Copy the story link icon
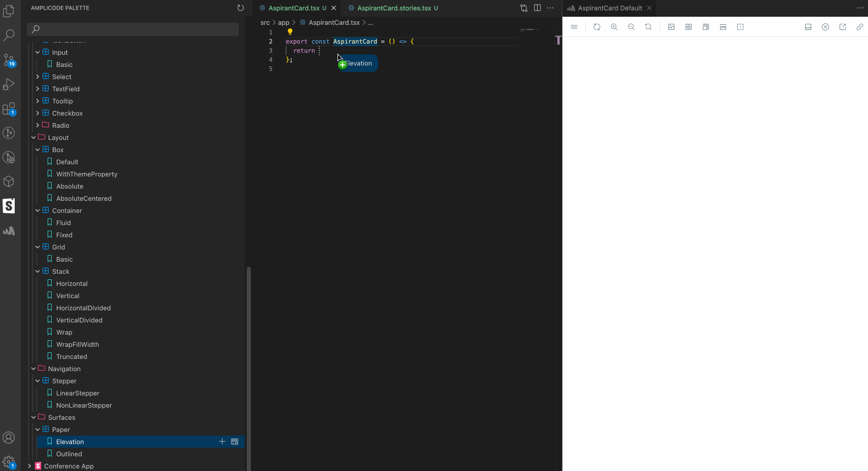The width and height of the screenshot is (868, 471). (860, 27)
